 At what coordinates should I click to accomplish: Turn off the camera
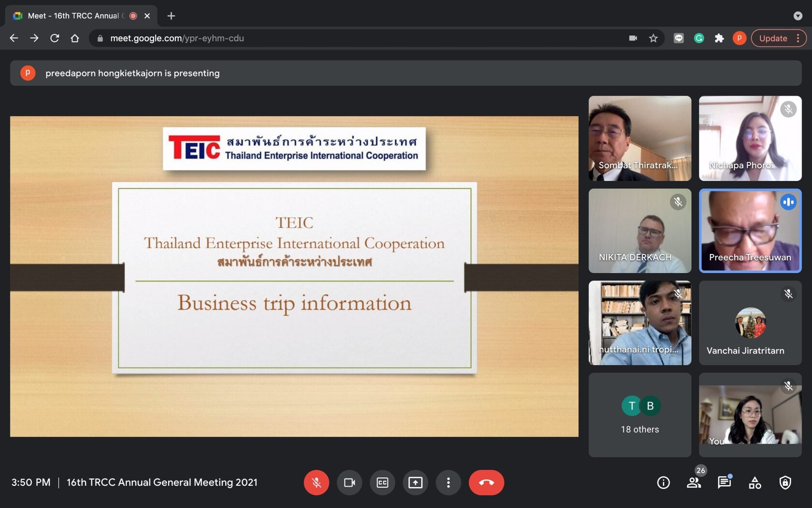349,482
